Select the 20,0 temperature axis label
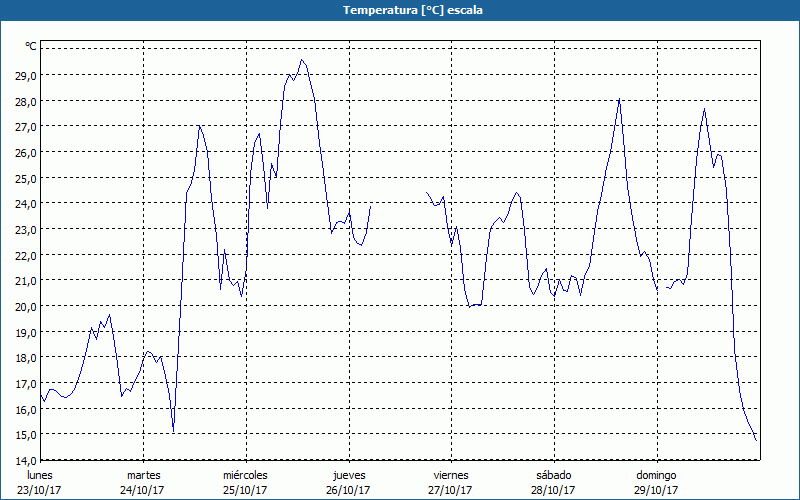Screen dimensions: 800x500 [x=25, y=306]
